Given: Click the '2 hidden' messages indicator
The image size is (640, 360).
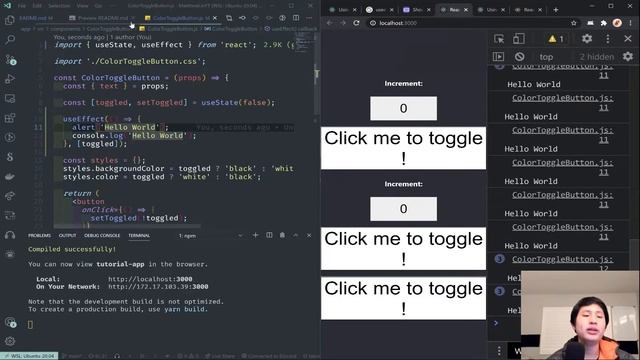Looking at the screenshot, I should click(x=596, y=57).
